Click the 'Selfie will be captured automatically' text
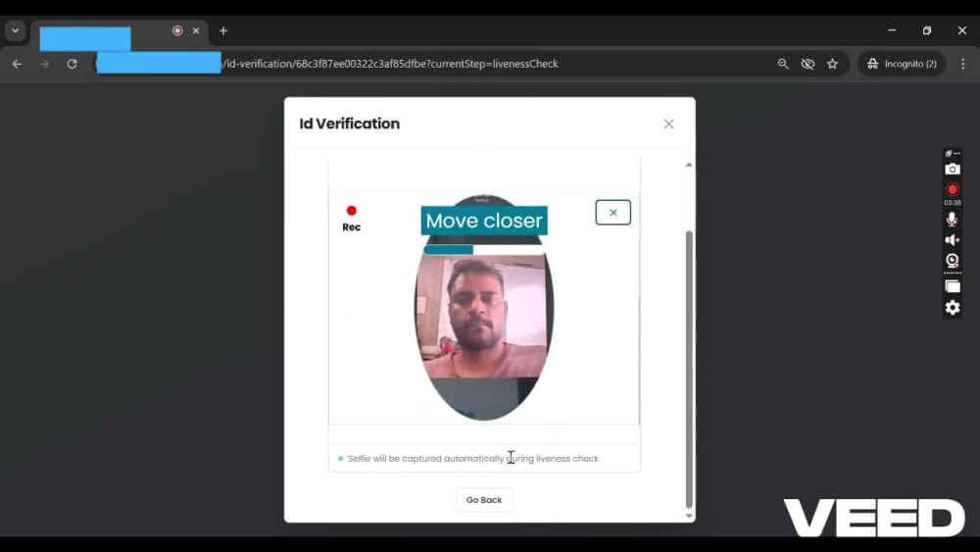The image size is (980, 552). coord(472,458)
